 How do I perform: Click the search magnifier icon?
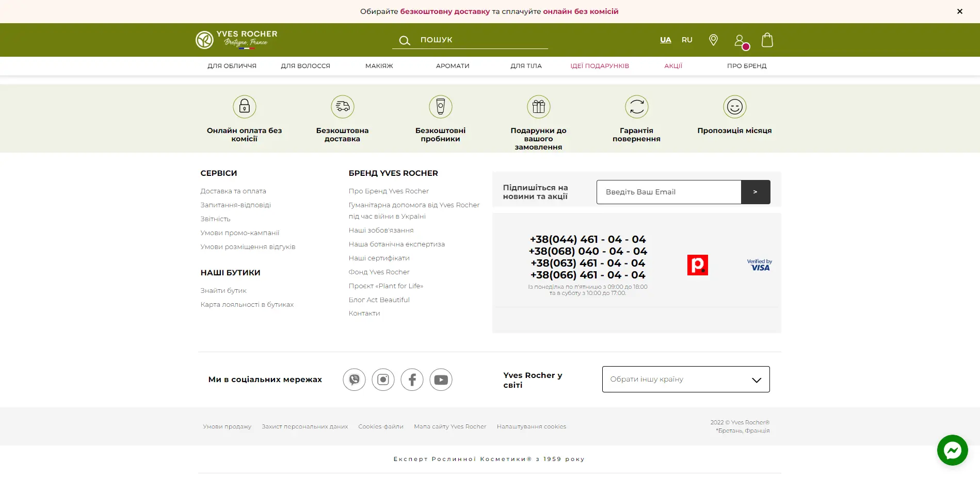coord(405,40)
